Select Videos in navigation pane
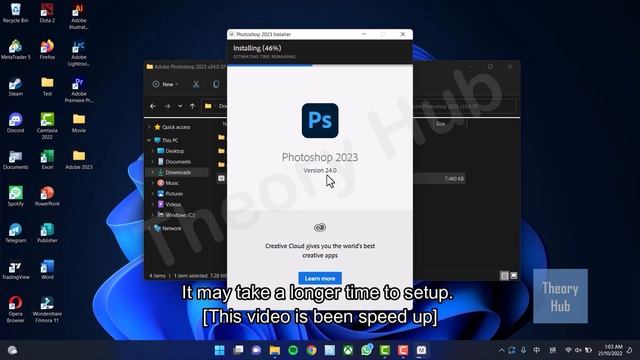The image size is (640, 360). [173, 204]
